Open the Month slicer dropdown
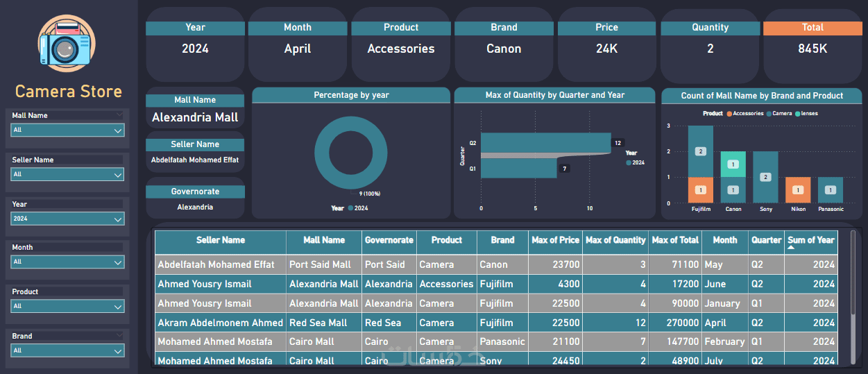The width and height of the screenshot is (868, 374). point(68,262)
